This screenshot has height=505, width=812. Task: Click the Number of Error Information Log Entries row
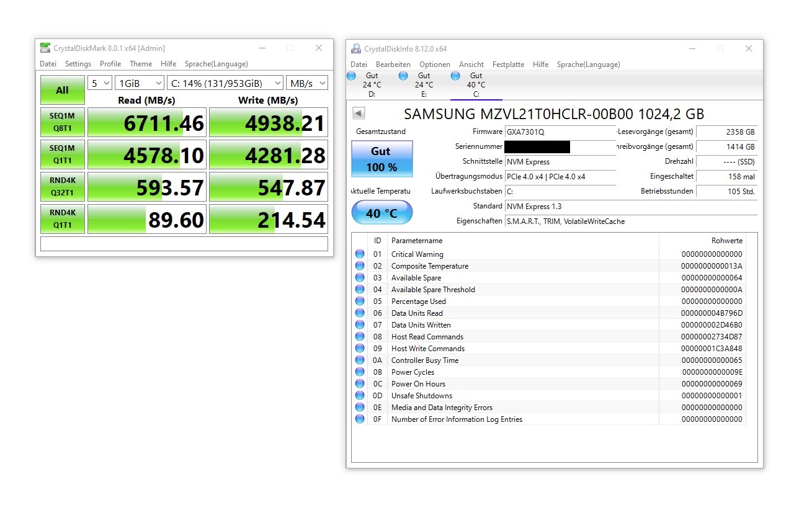coord(549,419)
